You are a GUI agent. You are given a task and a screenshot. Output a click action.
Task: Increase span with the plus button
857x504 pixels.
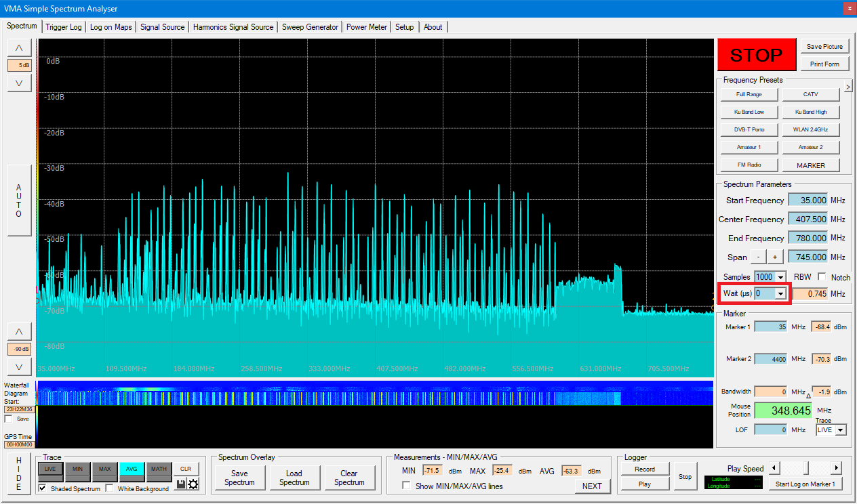tap(775, 257)
